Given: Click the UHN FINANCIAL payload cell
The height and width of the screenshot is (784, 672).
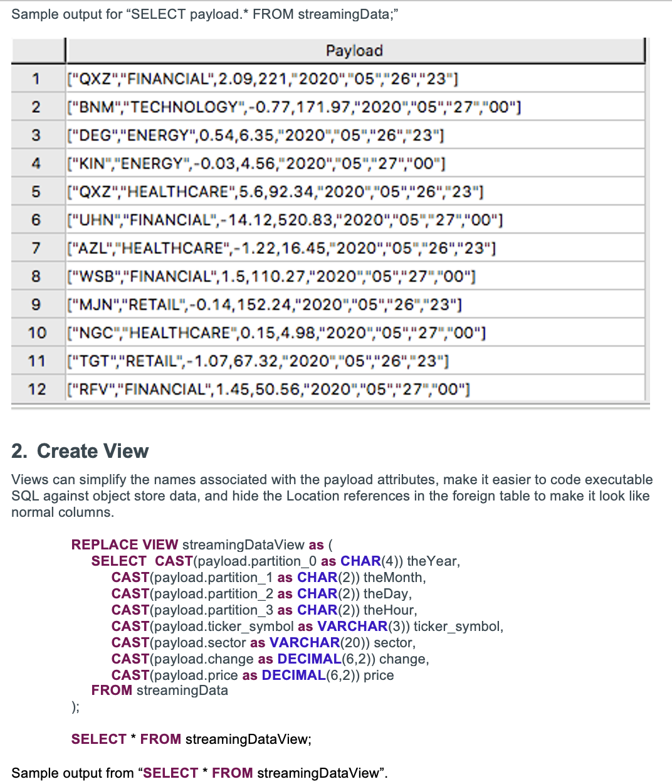Looking at the screenshot, I should tap(285, 220).
